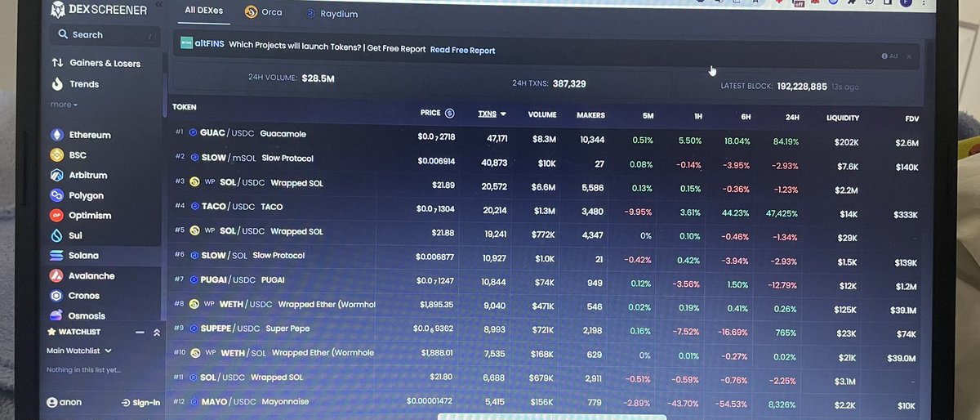The height and width of the screenshot is (420, 980).
Task: Sort by TXNS column descending arrow
Action: (x=503, y=114)
